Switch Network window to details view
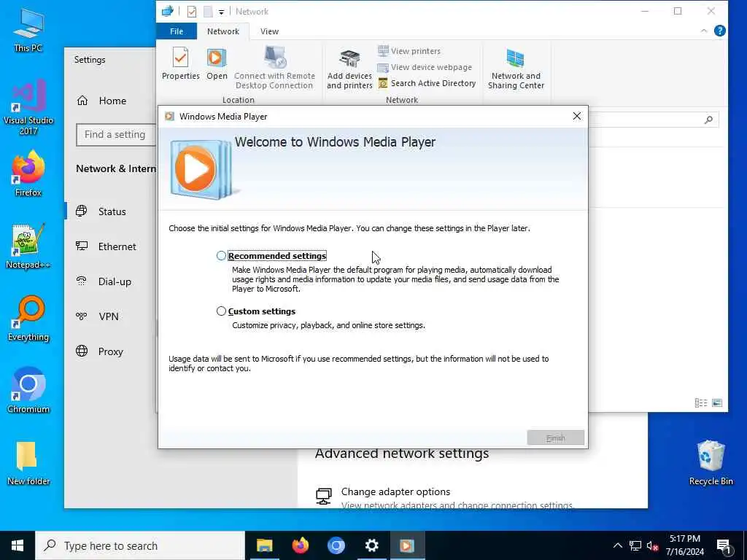The height and width of the screenshot is (560, 747). (701, 402)
